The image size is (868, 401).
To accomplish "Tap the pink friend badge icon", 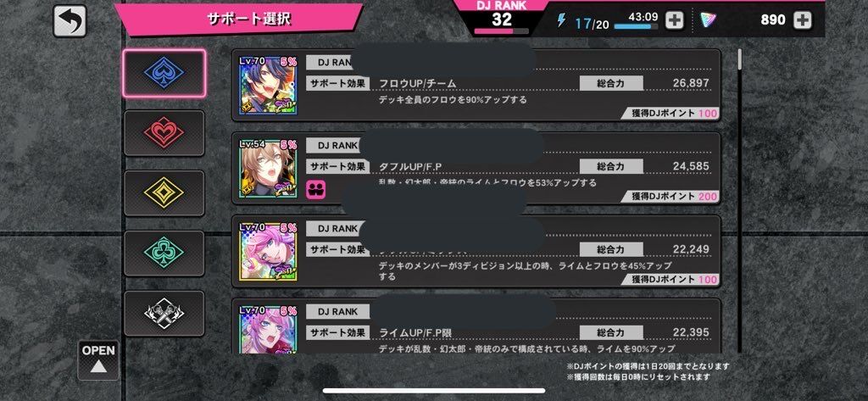I will point(316,189).
